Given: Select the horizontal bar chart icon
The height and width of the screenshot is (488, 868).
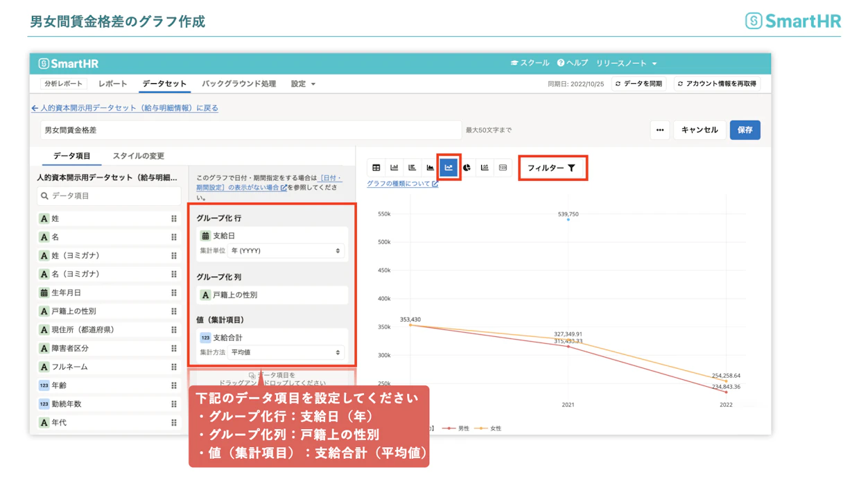Looking at the screenshot, I should (413, 168).
